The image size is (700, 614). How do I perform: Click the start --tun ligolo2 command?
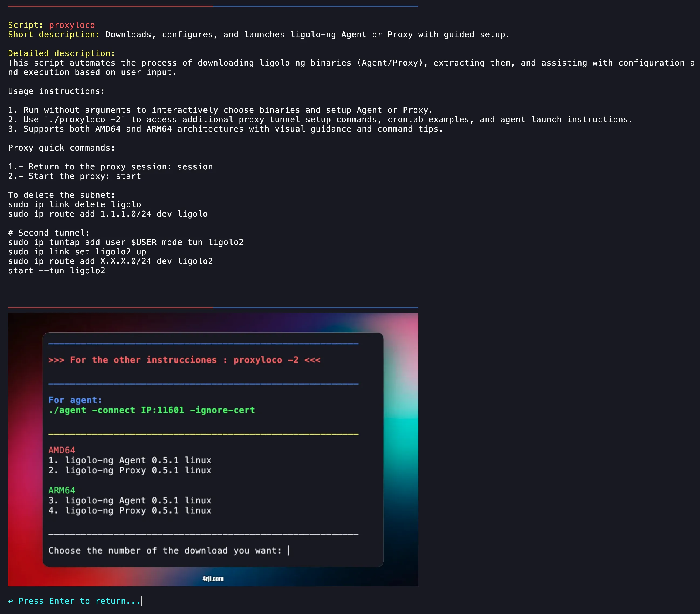tap(56, 270)
